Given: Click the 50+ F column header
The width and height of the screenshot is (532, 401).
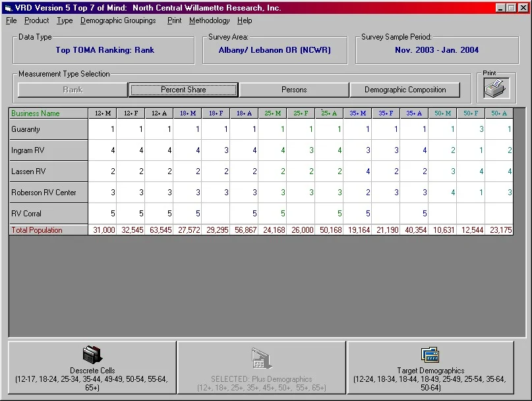Looking at the screenshot, I should click(471, 113).
